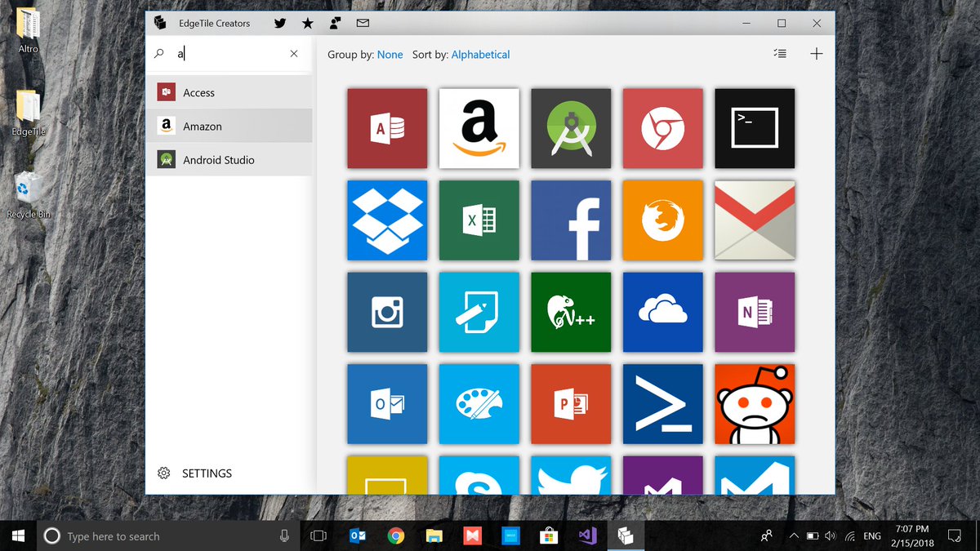Click the volume speaker tray icon
The width and height of the screenshot is (980, 551).
tap(831, 536)
